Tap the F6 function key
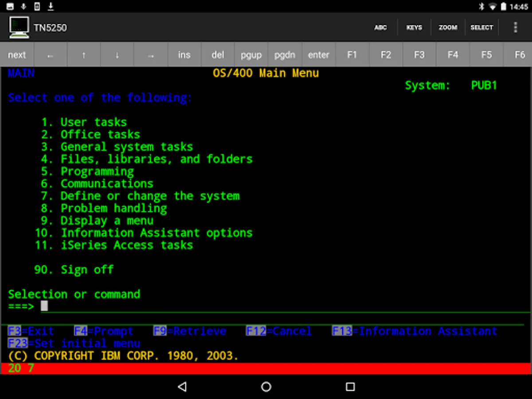532x399 pixels. (518, 55)
